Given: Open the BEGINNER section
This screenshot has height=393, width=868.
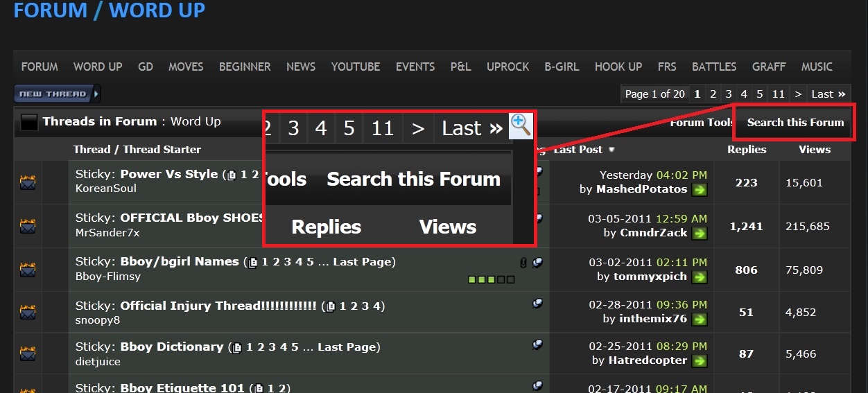Looking at the screenshot, I should (x=245, y=67).
